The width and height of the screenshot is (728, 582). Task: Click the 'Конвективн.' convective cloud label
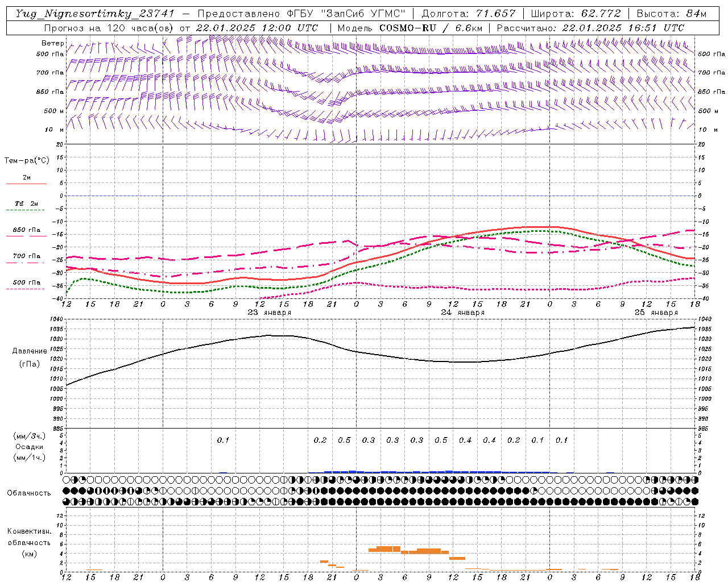pyautogui.click(x=30, y=532)
